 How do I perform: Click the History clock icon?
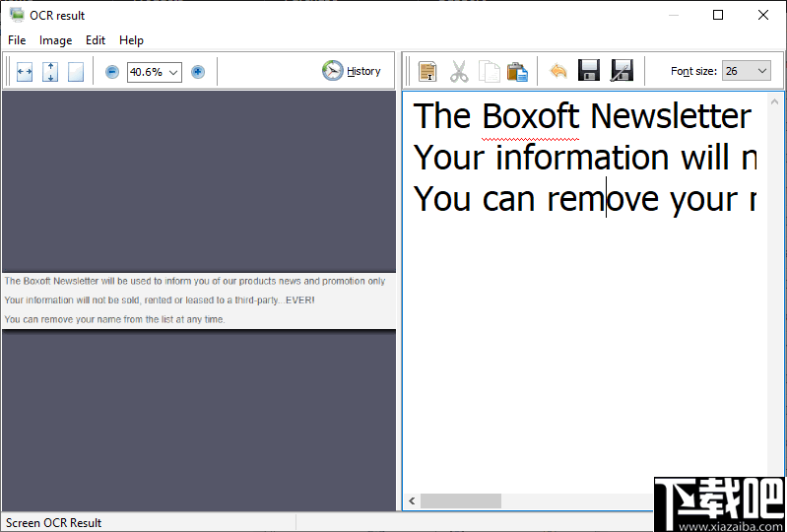(x=332, y=71)
